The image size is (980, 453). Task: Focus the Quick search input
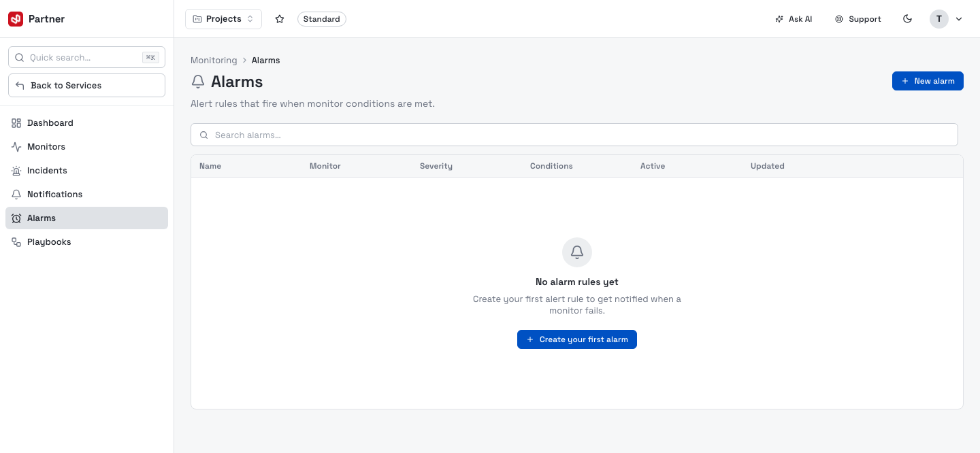[86, 58]
